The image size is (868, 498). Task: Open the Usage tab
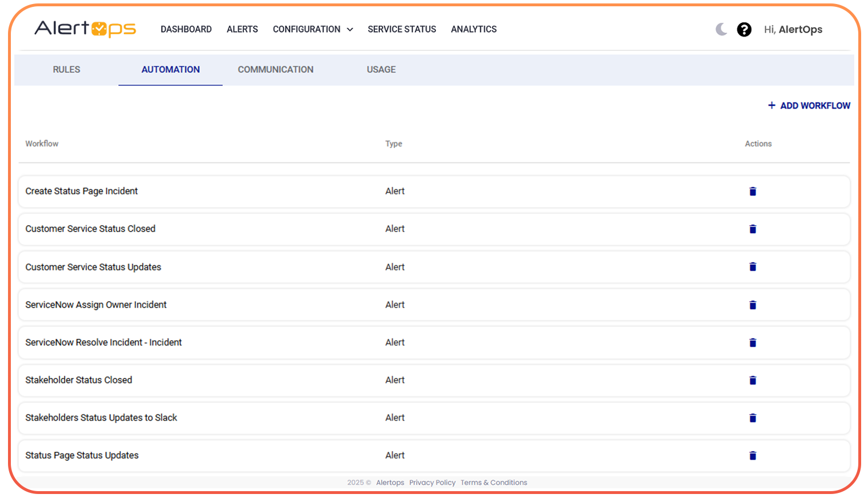381,69
